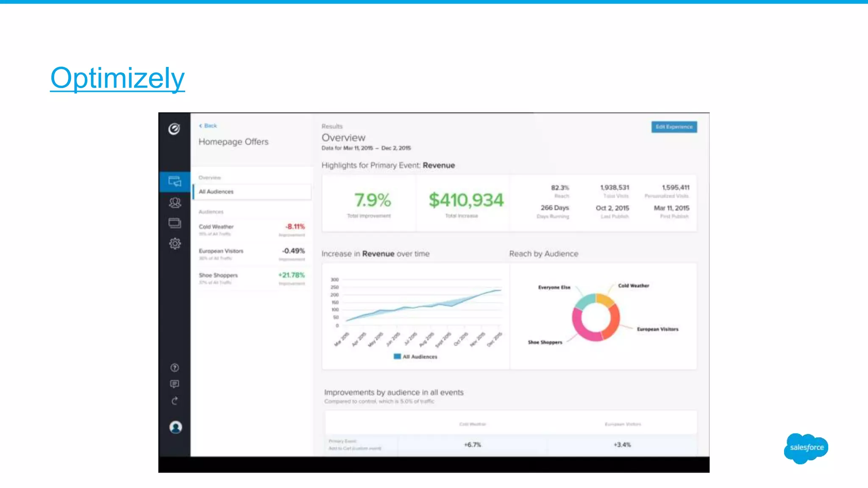Click the Edit Experience button

[674, 127]
